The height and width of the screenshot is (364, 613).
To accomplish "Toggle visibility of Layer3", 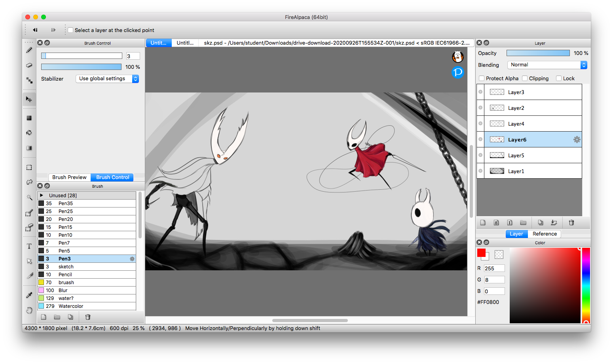I will click(480, 92).
